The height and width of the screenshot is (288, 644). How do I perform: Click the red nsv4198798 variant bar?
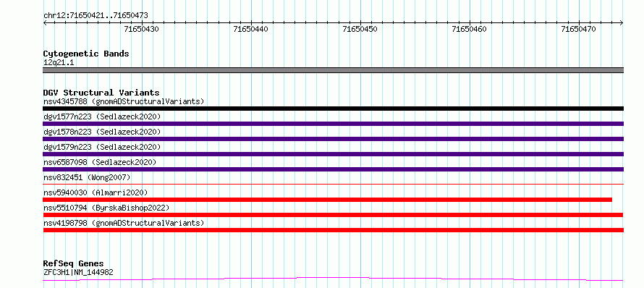tap(333, 230)
